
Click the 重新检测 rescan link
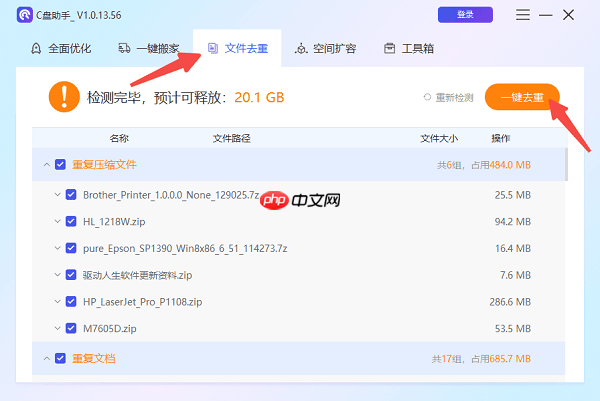pos(454,98)
